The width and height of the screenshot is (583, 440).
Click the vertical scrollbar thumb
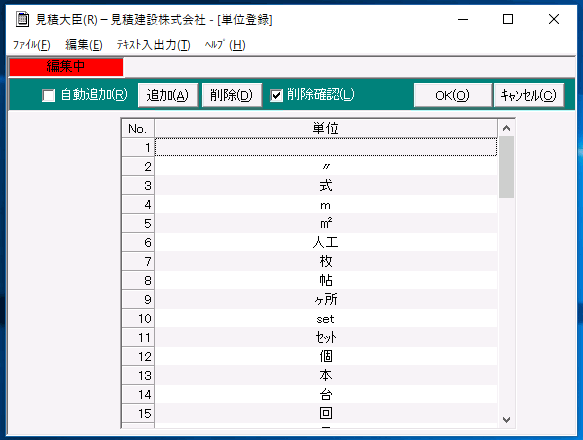tap(506, 167)
